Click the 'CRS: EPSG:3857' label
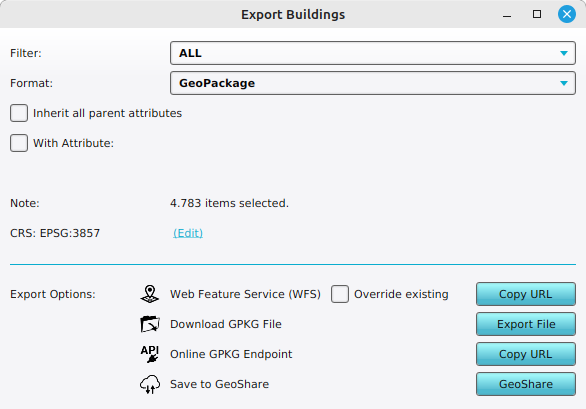This screenshot has width=586, height=409. click(x=55, y=233)
